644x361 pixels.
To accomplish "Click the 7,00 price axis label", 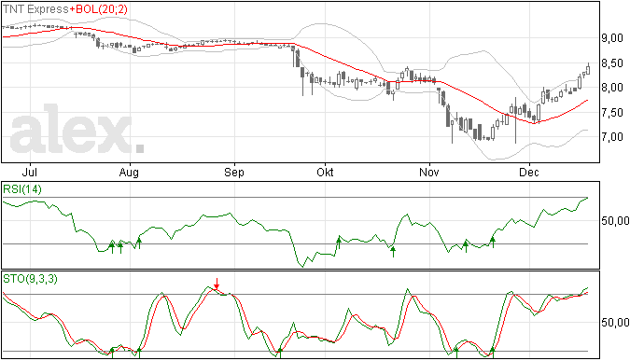I will (612, 137).
